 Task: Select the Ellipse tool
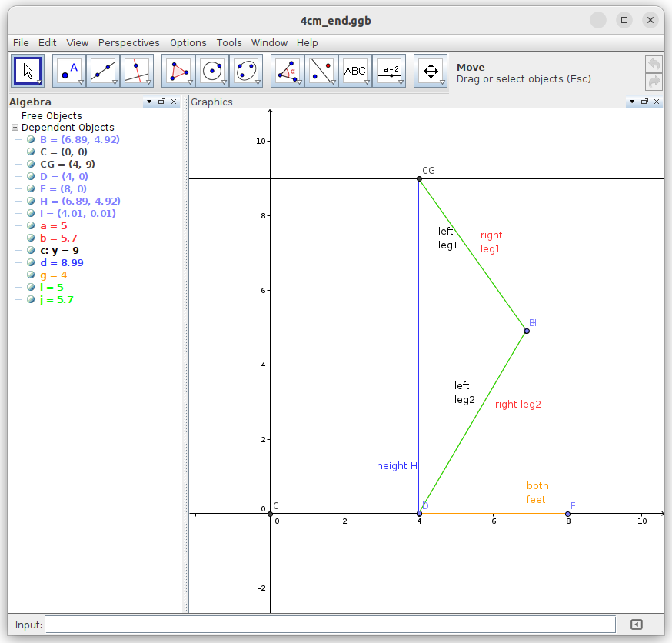[246, 71]
